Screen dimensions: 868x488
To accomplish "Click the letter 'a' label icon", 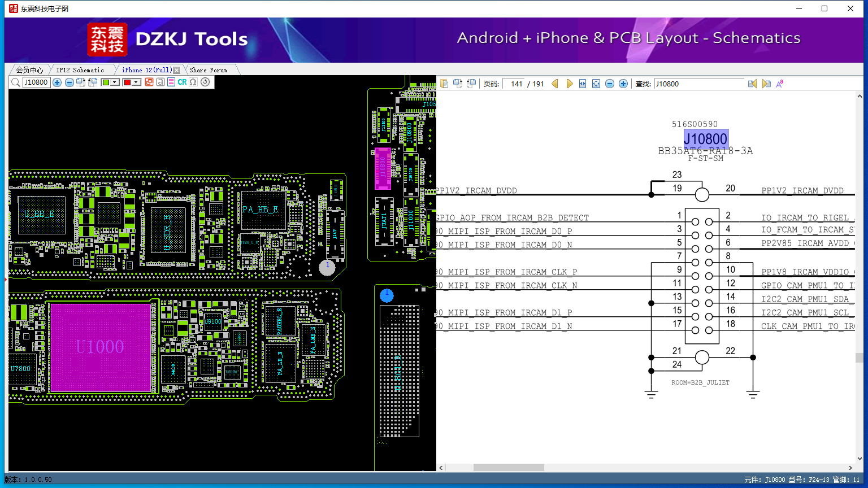I will 160,82.
